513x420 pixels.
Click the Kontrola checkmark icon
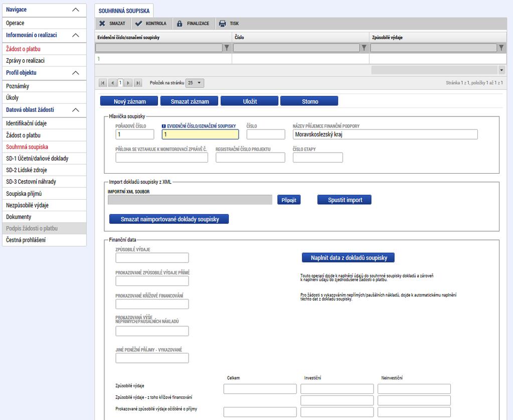click(138, 24)
